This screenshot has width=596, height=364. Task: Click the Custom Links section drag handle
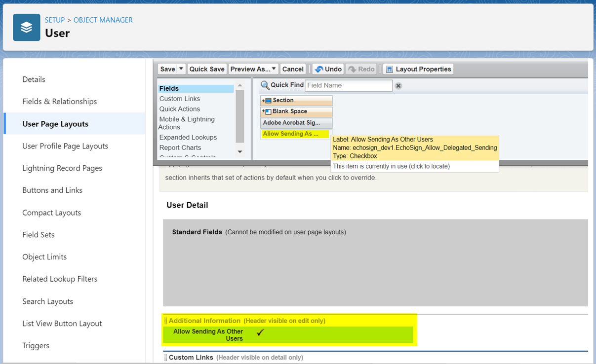click(x=166, y=358)
